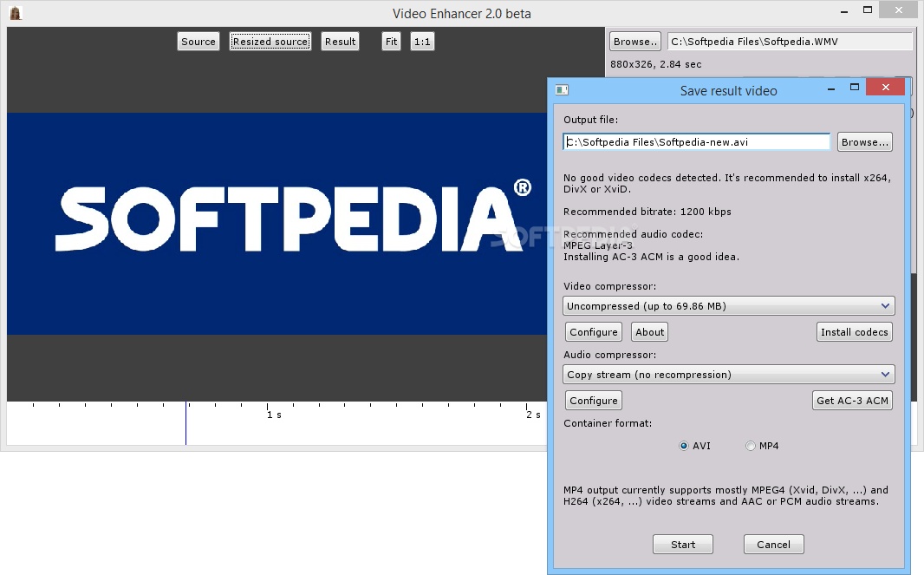This screenshot has width=924, height=575.
Task: Open About for the video compressor
Action: click(649, 331)
